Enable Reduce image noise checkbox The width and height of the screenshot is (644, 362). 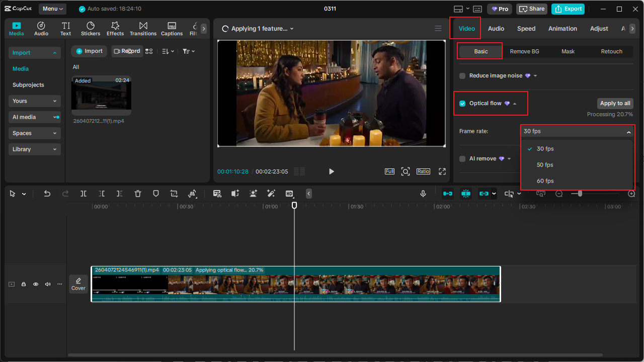click(462, 76)
